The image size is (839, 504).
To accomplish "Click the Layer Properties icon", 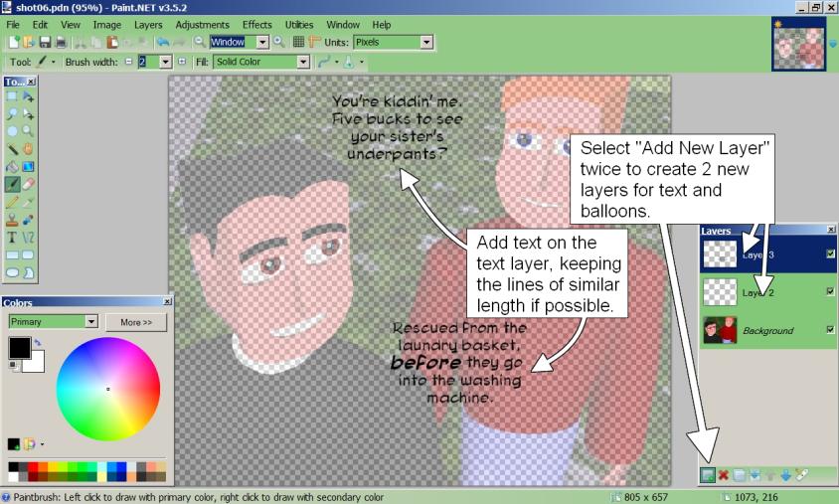I will (x=802, y=476).
